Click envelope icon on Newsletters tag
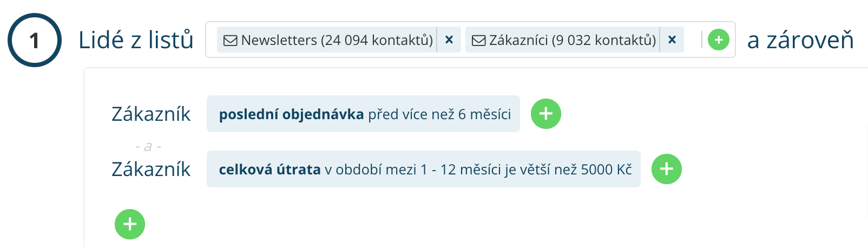The width and height of the screenshot is (868, 247). tap(231, 40)
